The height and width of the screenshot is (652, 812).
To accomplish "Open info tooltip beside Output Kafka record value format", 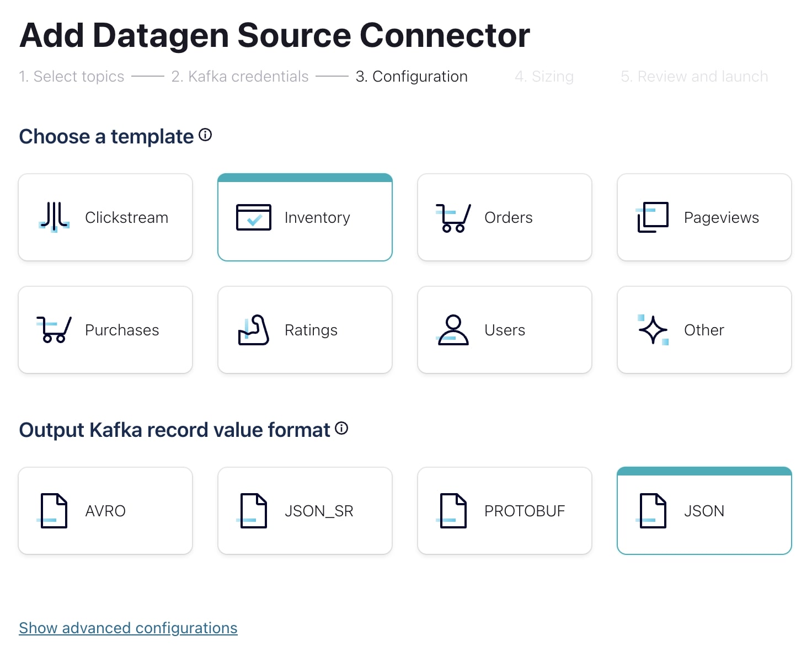I will coord(341,428).
